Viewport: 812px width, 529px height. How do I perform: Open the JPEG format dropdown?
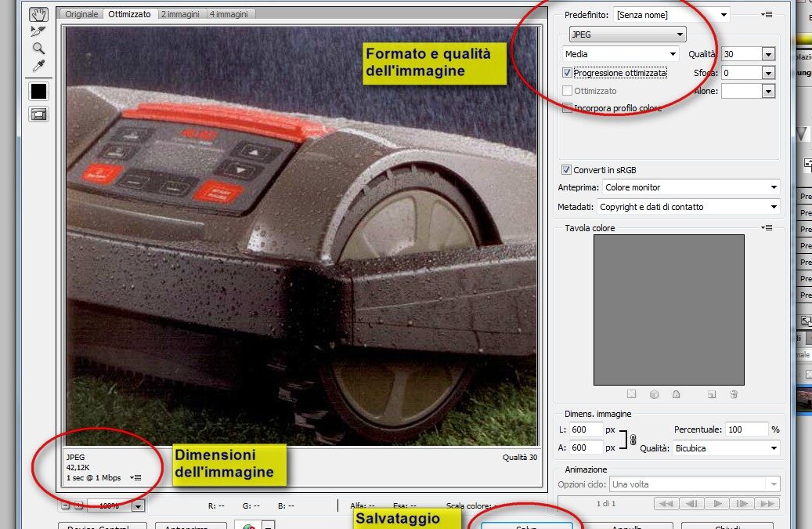pos(628,34)
